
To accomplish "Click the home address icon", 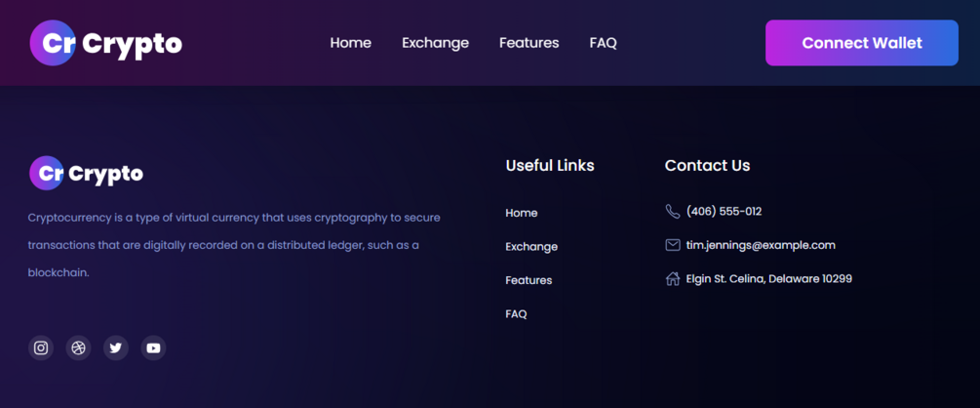I will [x=672, y=279].
